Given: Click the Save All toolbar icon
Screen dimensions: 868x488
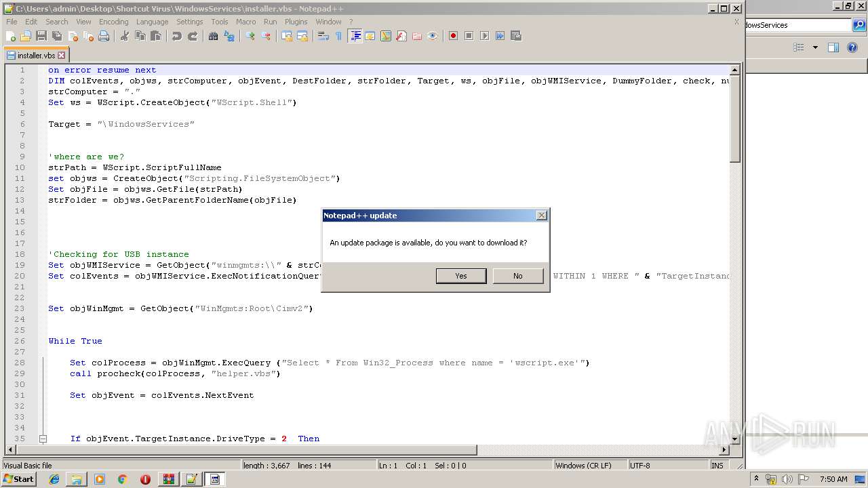Looking at the screenshot, I should point(57,36).
